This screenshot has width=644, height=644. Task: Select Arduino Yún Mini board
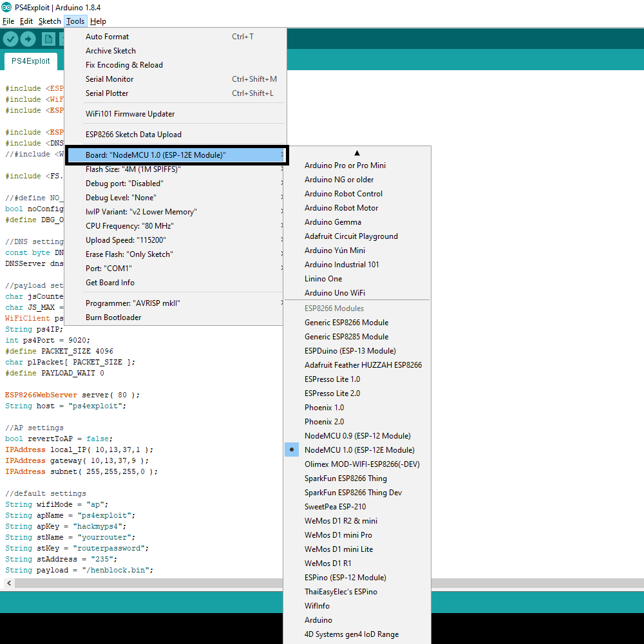click(x=357, y=250)
